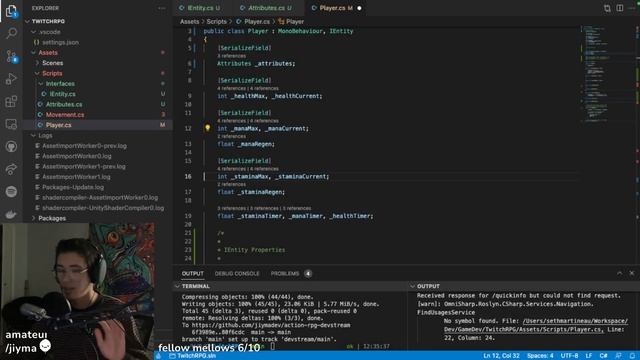Collapse the TWITCHRPG root folder
The width and height of the screenshot is (640, 360).
[x=27, y=21]
